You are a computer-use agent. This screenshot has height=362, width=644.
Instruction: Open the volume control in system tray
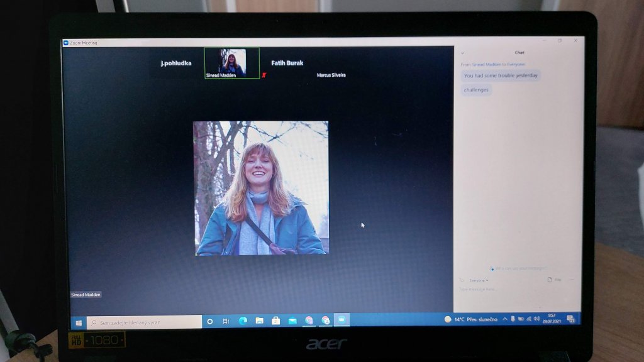coord(537,319)
